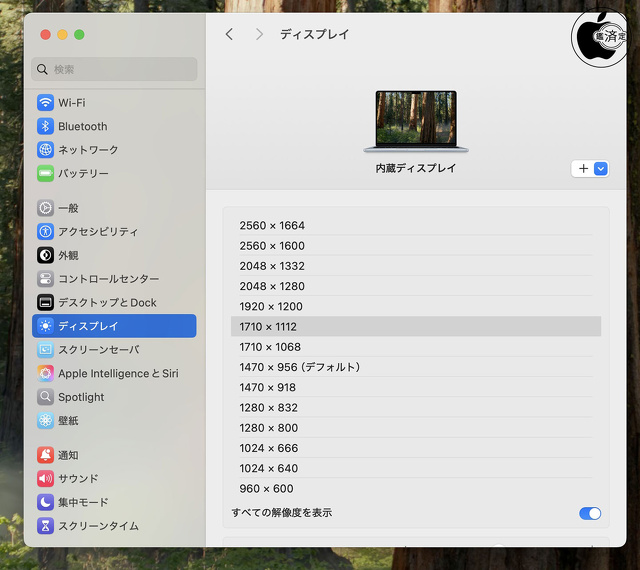Choose resolution 2560 × 1600

coord(416,246)
